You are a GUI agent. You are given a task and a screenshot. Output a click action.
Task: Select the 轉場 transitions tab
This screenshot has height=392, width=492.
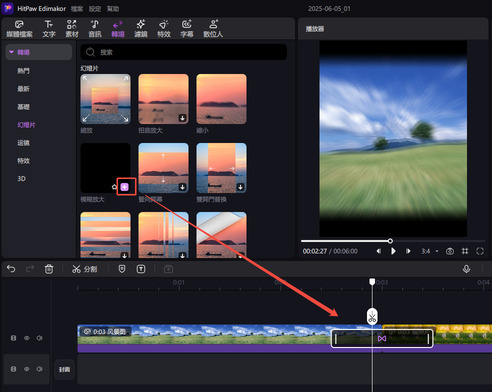[118, 29]
